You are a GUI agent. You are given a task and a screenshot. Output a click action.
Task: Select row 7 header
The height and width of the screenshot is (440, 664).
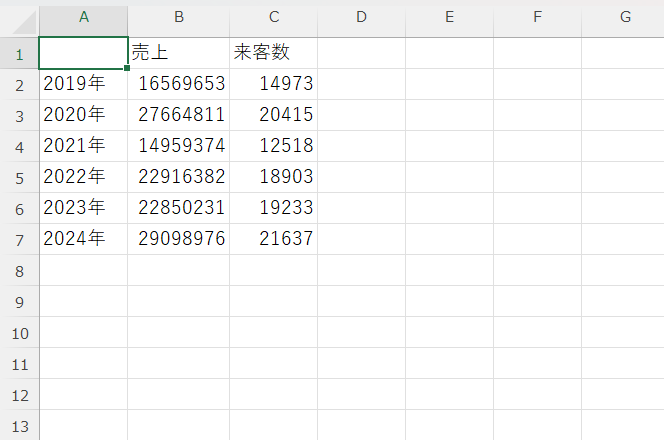pos(19,239)
